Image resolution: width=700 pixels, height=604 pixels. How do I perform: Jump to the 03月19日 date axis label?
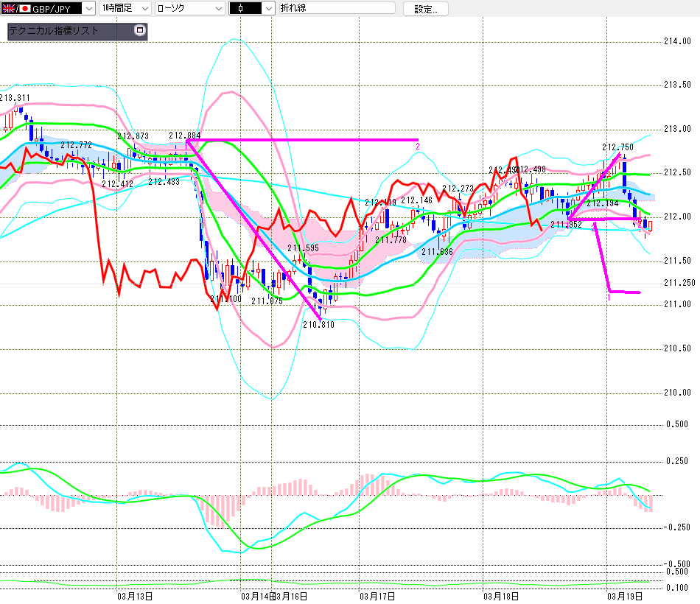click(x=623, y=595)
